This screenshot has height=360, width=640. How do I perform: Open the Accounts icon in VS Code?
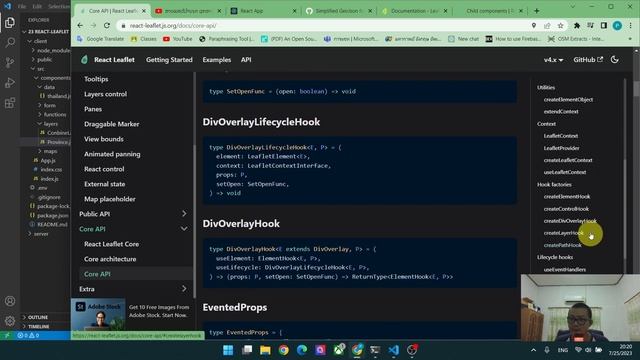pyautogui.click(x=10, y=301)
